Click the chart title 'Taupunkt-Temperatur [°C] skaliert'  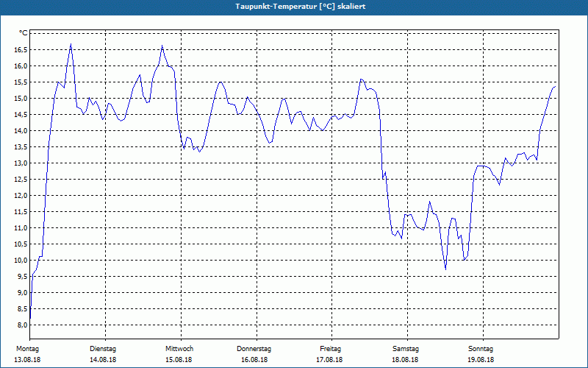[x=301, y=7]
